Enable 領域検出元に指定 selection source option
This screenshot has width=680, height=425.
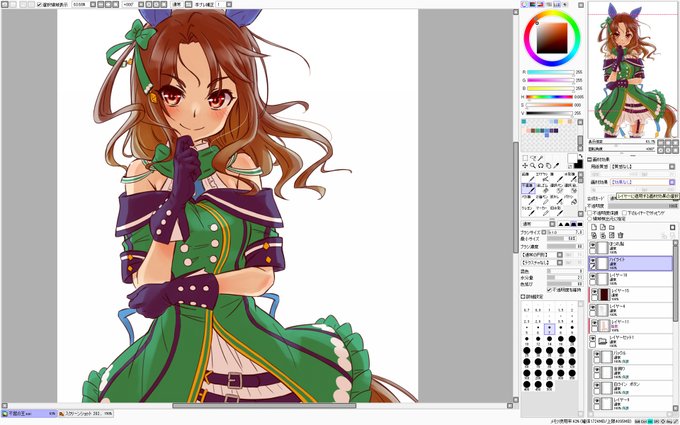pos(590,219)
